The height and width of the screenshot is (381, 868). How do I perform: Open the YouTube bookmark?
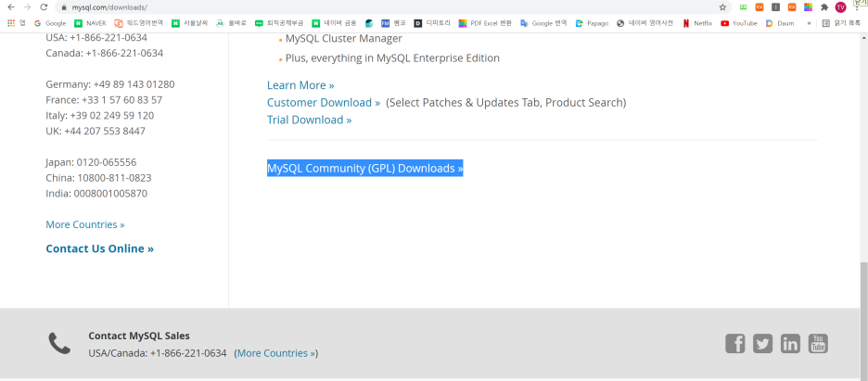tap(739, 23)
